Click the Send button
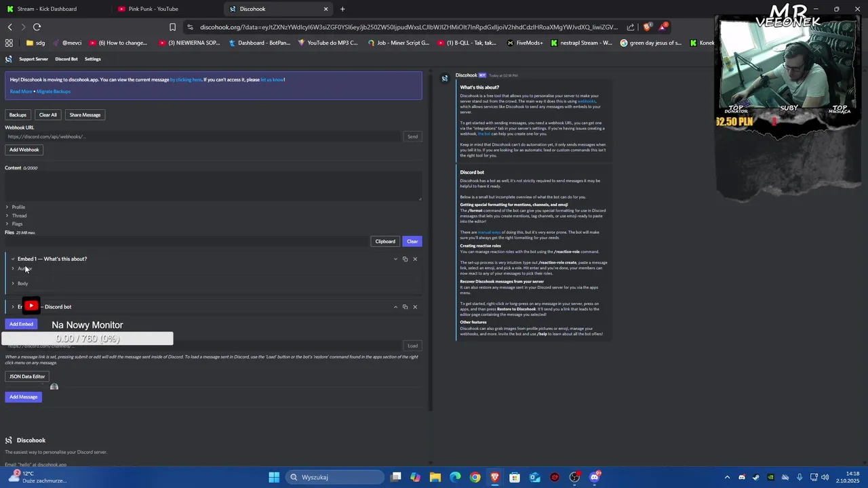Screen dimensions: 868x488 pyautogui.click(x=412, y=137)
